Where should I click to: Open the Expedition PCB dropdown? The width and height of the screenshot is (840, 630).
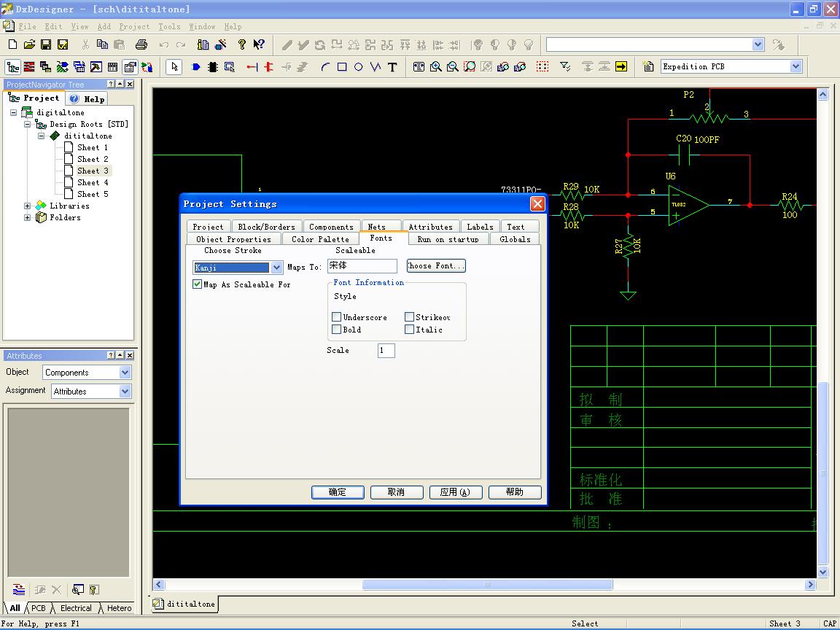coord(796,66)
